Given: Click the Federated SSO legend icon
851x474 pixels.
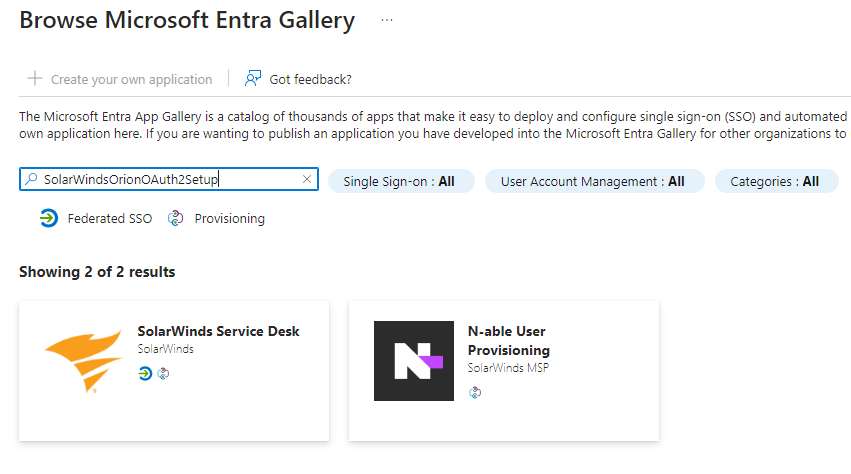Looking at the screenshot, I should click(48, 218).
